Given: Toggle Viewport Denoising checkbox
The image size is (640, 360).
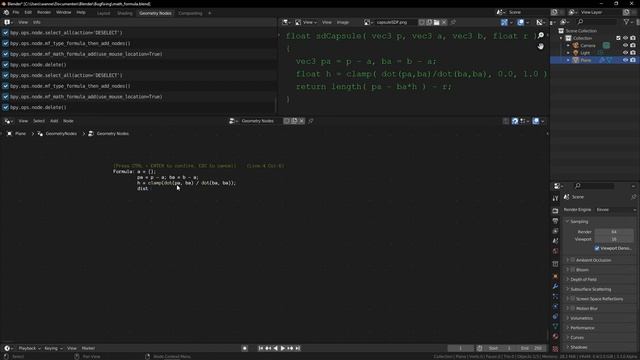Looking at the screenshot, I should [597, 248].
